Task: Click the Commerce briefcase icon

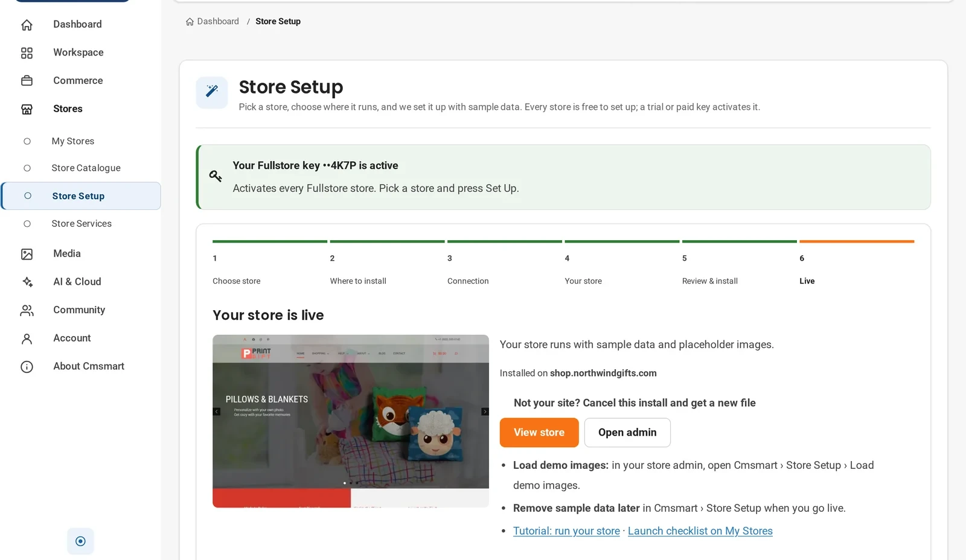Action: 27,81
